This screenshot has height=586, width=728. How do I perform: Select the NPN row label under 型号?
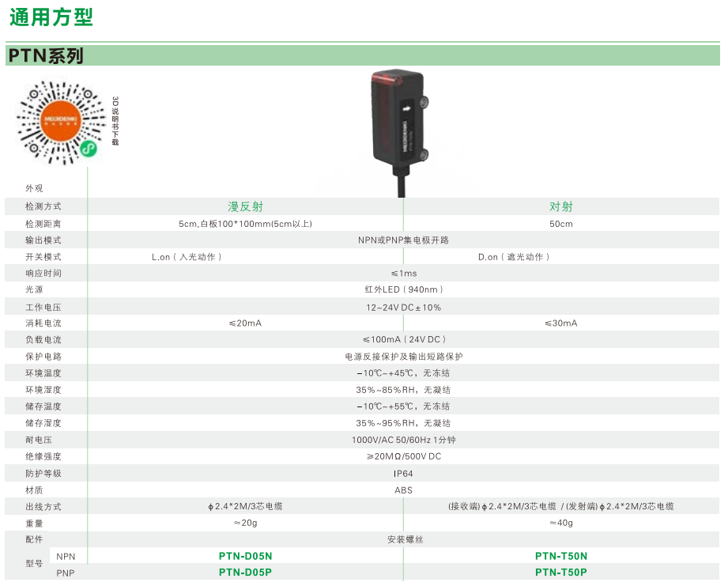pos(66,556)
